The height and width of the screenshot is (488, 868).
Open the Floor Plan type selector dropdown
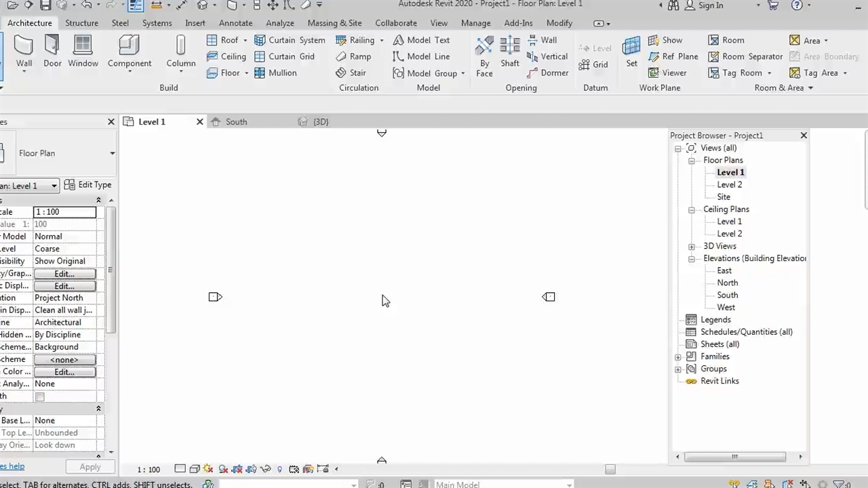click(112, 153)
